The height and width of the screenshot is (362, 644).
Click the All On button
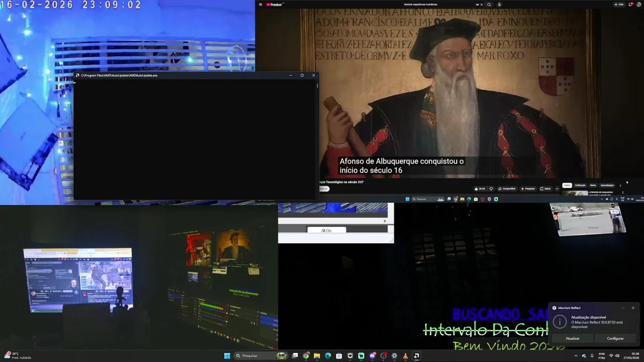tap(327, 230)
